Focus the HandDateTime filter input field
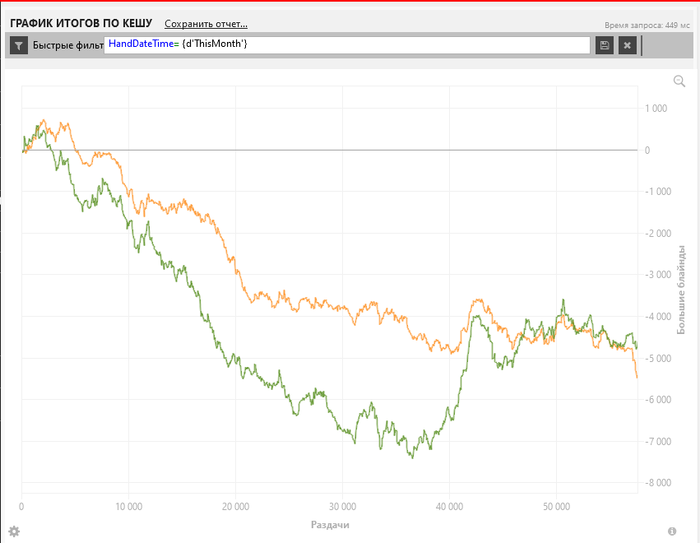The height and width of the screenshot is (543, 700). [x=347, y=45]
